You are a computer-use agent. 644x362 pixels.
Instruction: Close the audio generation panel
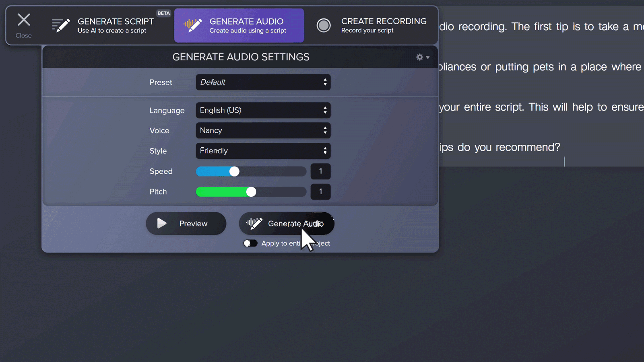24,26
